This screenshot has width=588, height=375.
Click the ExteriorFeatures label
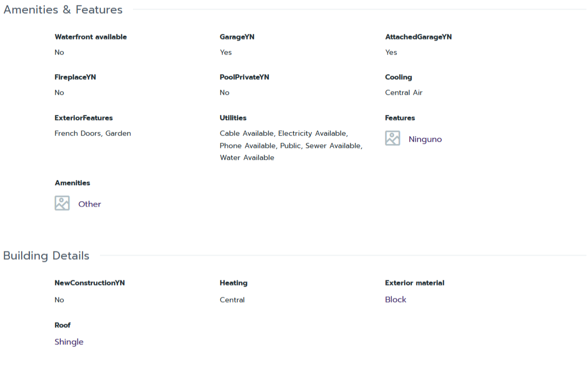(x=83, y=118)
